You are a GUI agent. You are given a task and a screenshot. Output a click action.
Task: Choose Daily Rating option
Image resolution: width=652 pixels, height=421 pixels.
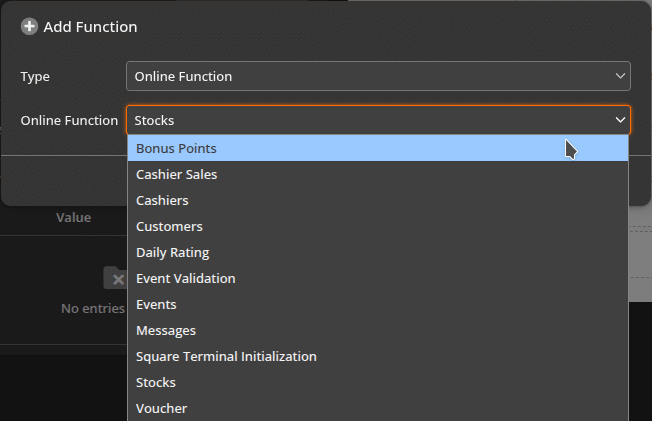click(x=378, y=253)
